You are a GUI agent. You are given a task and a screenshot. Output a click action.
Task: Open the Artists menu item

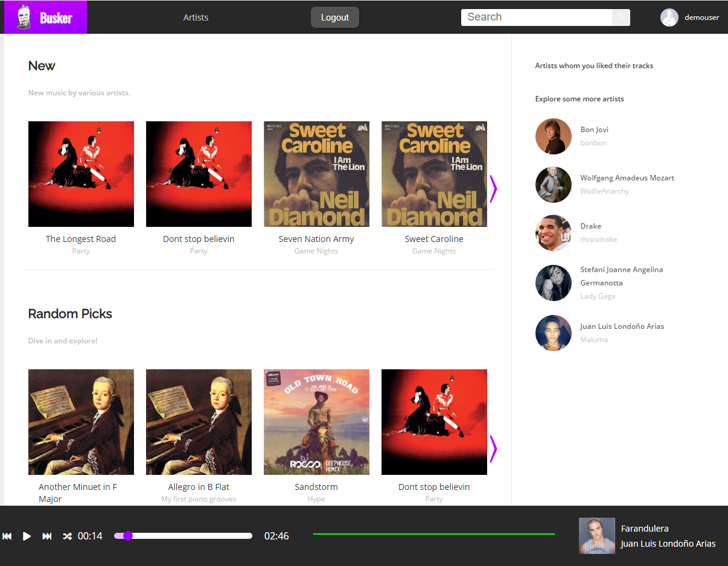[196, 17]
